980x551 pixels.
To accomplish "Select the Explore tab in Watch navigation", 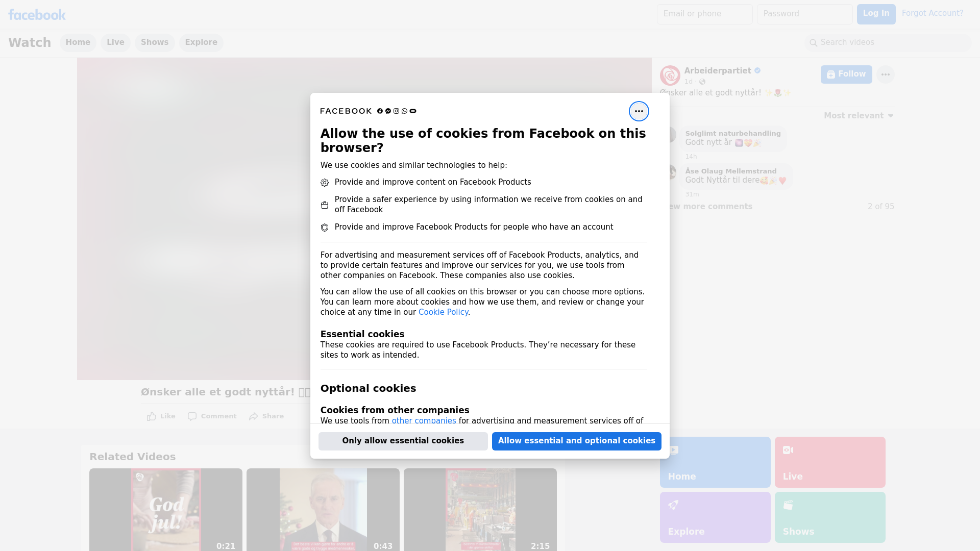I will (201, 42).
